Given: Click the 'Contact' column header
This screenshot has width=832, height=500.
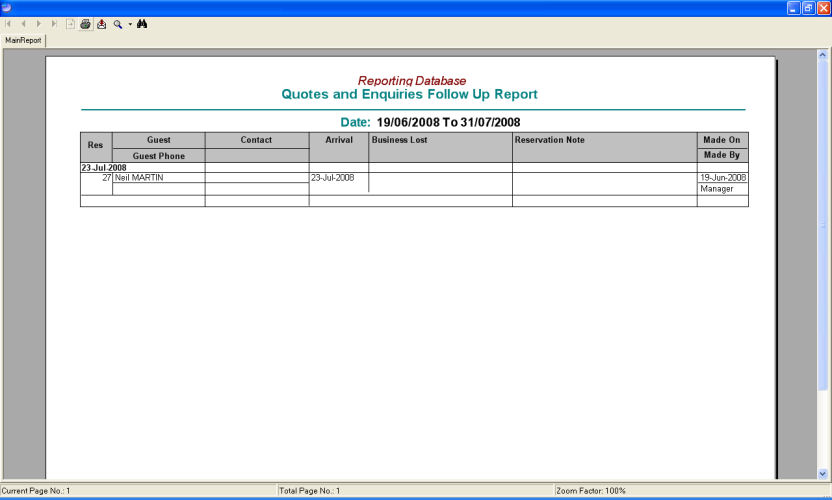Looking at the screenshot, I should pyautogui.click(x=256, y=140).
